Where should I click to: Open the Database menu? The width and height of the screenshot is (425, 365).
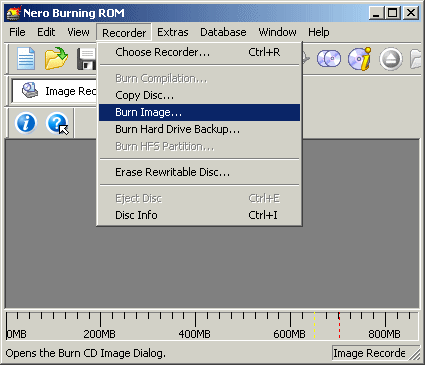coord(223,32)
